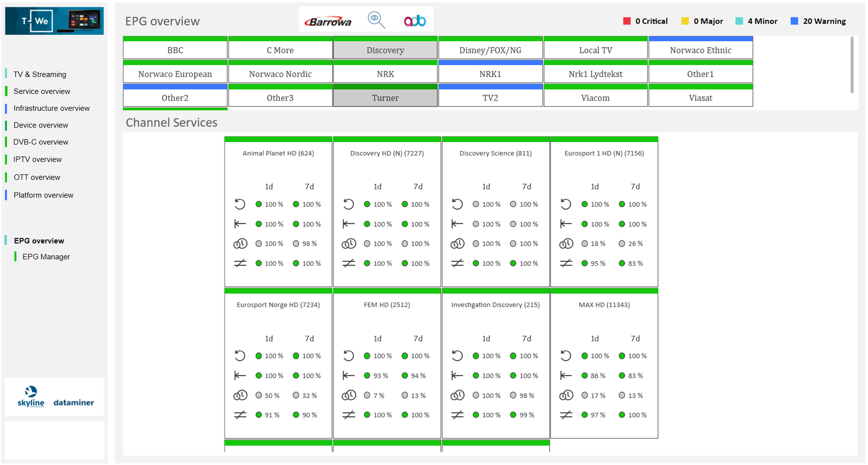Image resolution: width=868 pixels, height=465 pixels.
Task: Open the Nrk1 Lydtekst provider tile
Action: coord(595,72)
